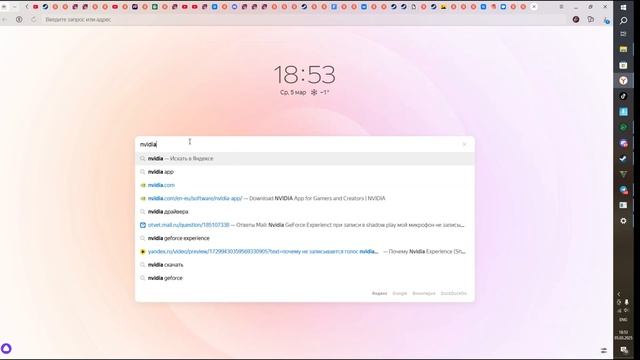Reload the page with the refresh icon
640x360 pixels.
33,20
